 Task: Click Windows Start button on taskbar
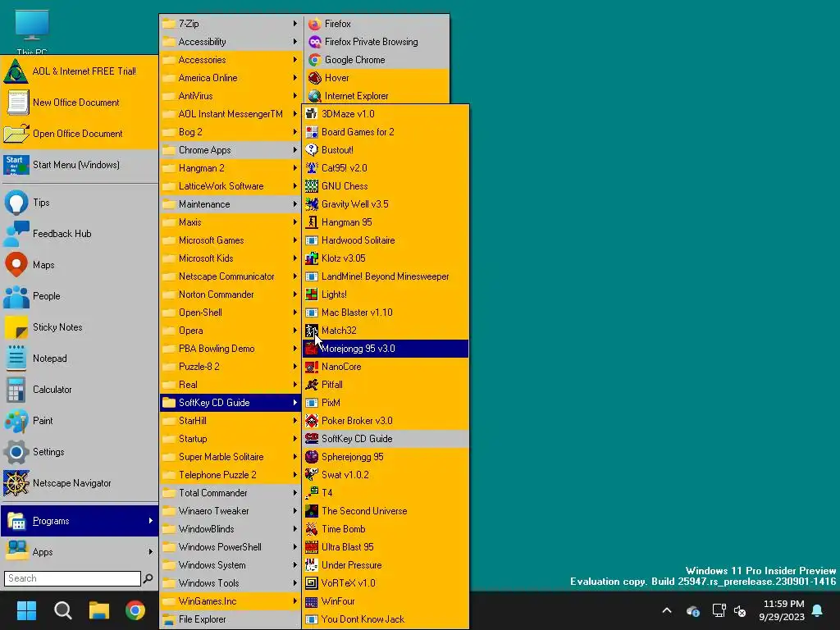[x=26, y=610]
